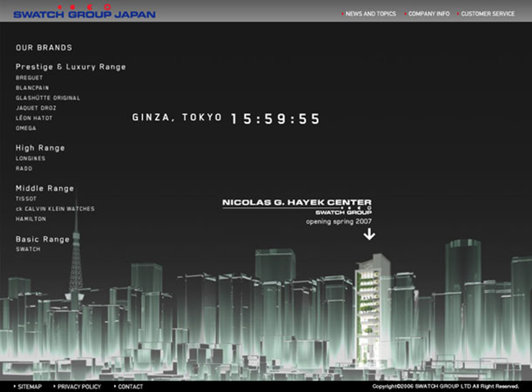The width and height of the screenshot is (532, 392).
Task: Visit the Breguet brand link
Action: [29, 78]
